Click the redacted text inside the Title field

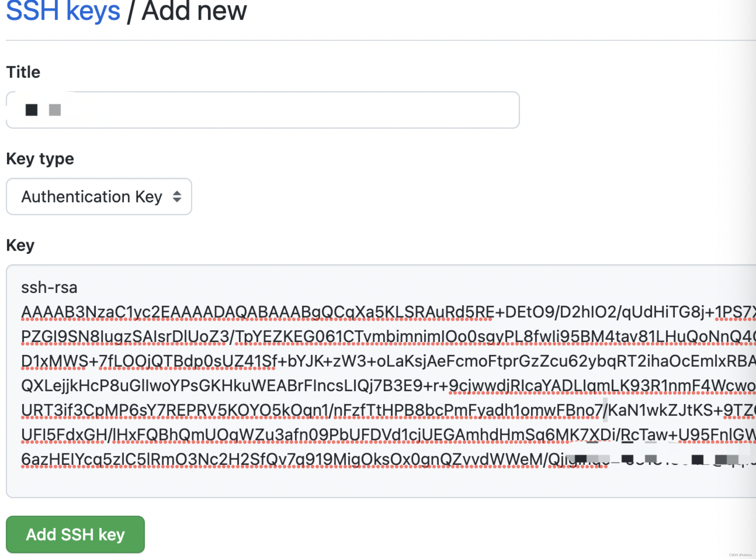(x=43, y=110)
